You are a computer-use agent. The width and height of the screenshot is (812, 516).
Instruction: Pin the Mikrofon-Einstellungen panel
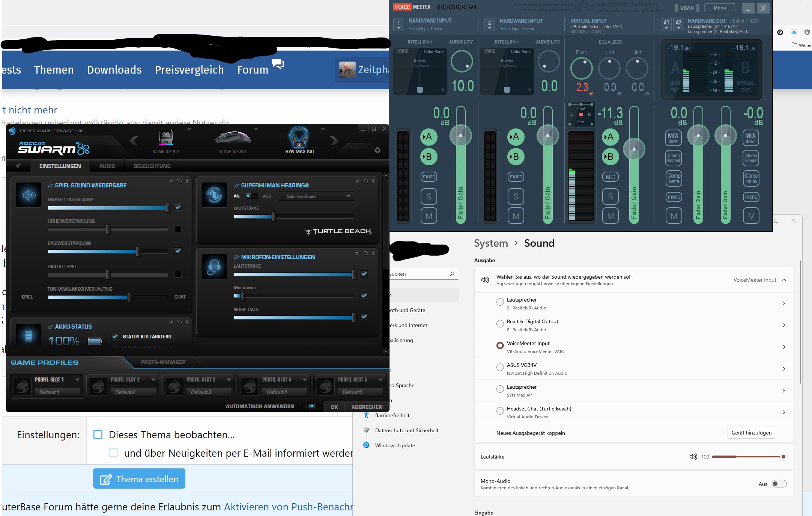coord(357,253)
